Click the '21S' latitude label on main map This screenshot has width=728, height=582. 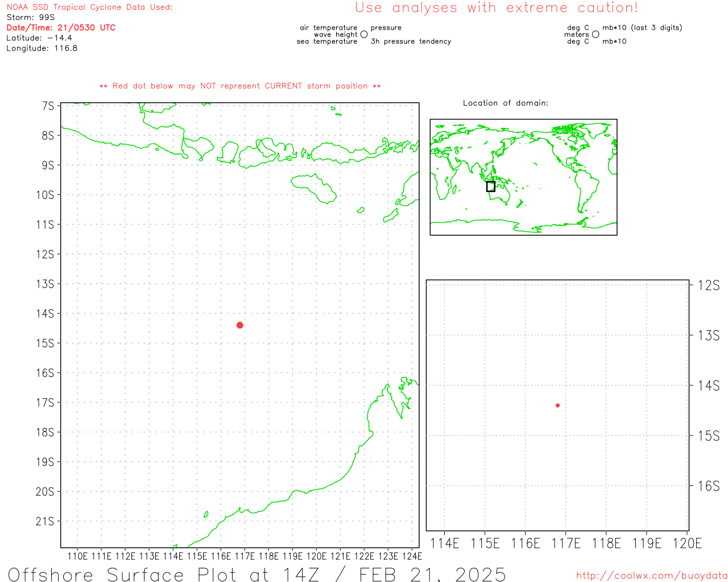point(45,522)
